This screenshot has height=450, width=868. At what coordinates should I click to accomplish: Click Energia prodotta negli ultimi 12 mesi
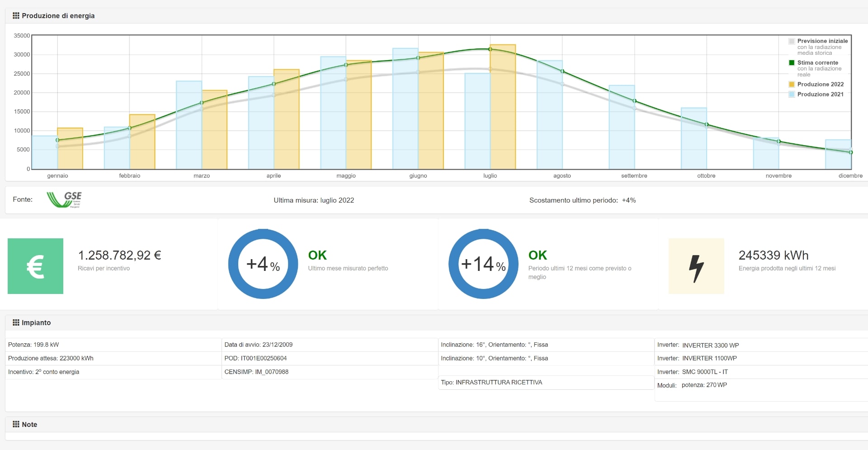(787, 268)
